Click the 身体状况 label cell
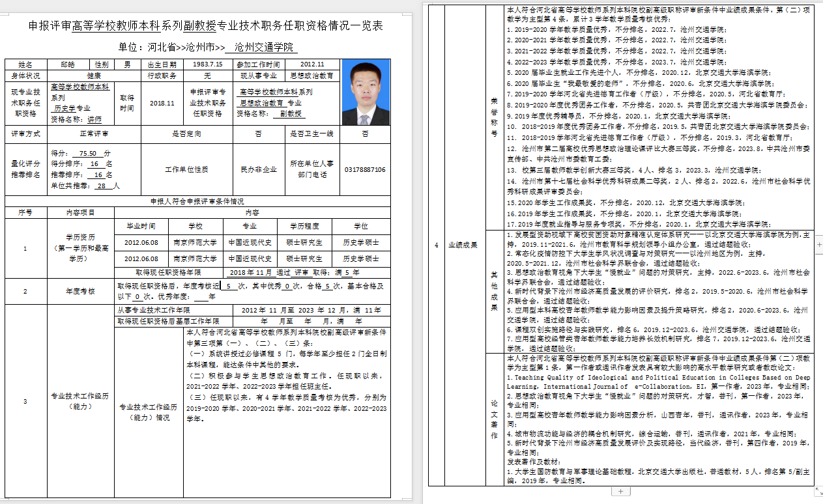823x504 pixels. click(x=25, y=76)
